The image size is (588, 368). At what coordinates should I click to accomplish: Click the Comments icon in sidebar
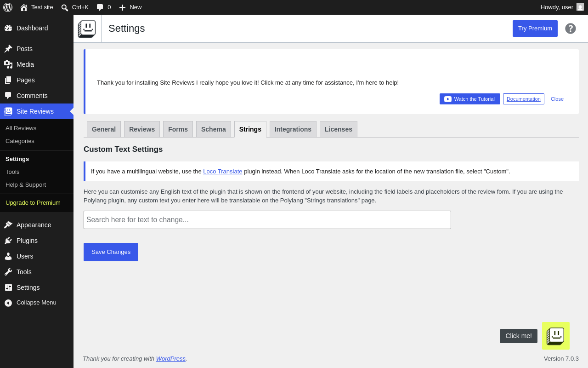[8, 96]
